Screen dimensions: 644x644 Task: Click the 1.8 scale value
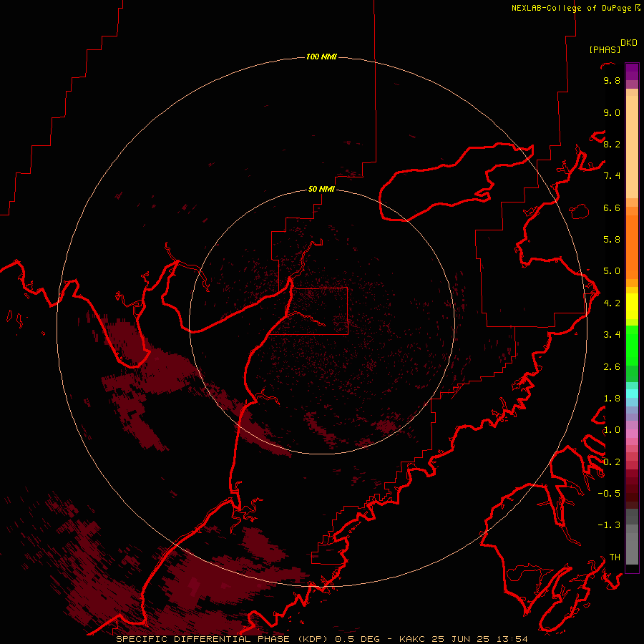(612, 399)
